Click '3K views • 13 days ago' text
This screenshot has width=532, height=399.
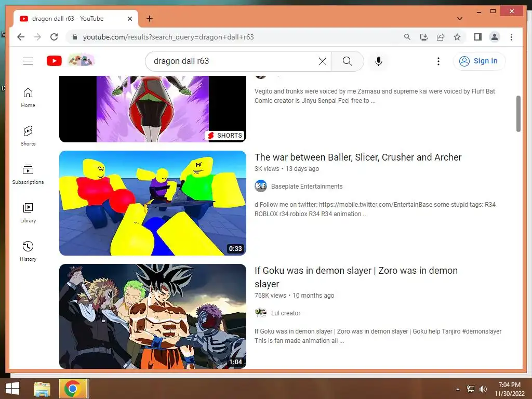[x=287, y=169]
